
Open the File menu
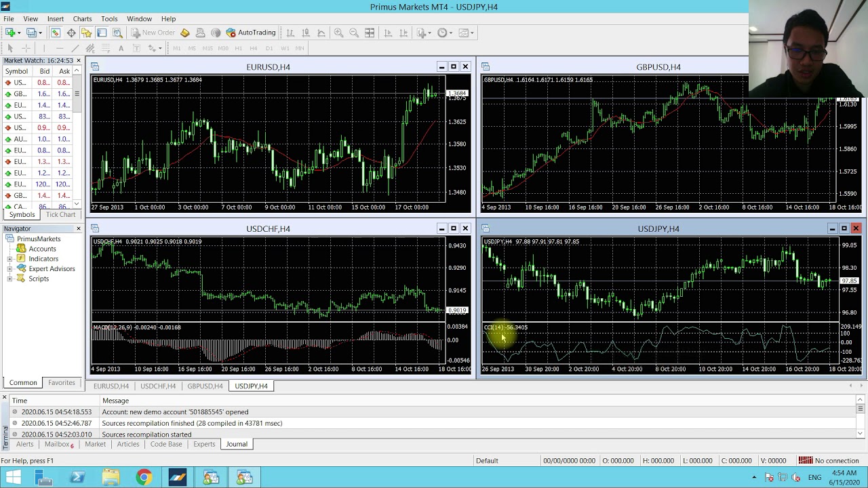[x=9, y=18]
